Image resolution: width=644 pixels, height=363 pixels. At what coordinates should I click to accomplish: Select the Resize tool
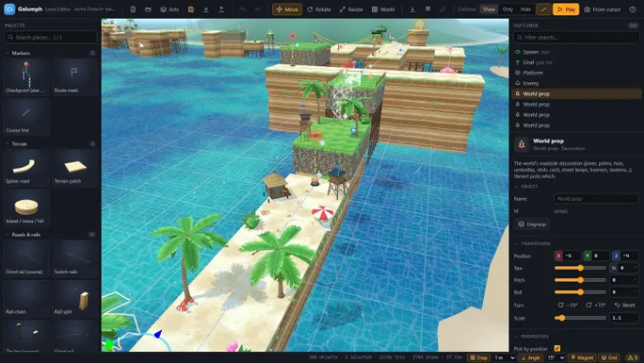click(351, 9)
